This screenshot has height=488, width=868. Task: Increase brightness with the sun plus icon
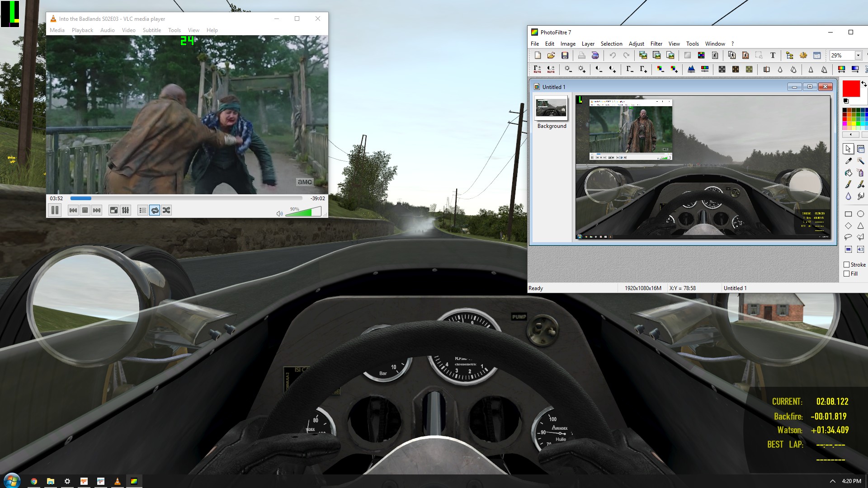pos(582,69)
